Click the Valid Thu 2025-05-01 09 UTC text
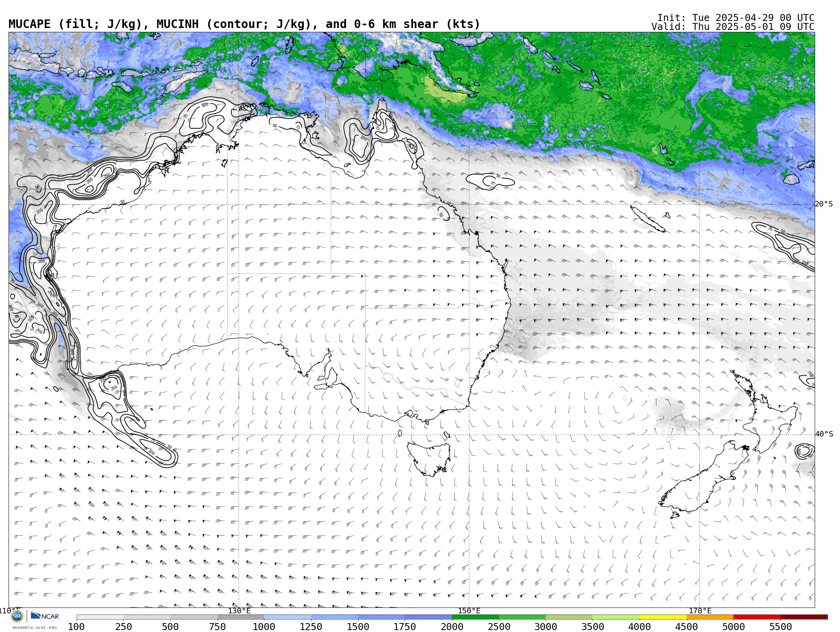Viewport: 840px width, 632px height. 733,27
